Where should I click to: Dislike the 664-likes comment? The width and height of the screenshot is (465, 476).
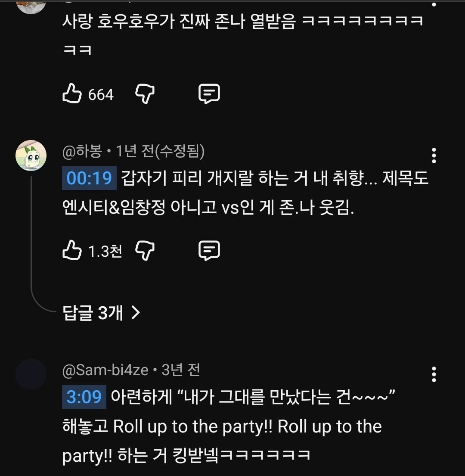145,93
